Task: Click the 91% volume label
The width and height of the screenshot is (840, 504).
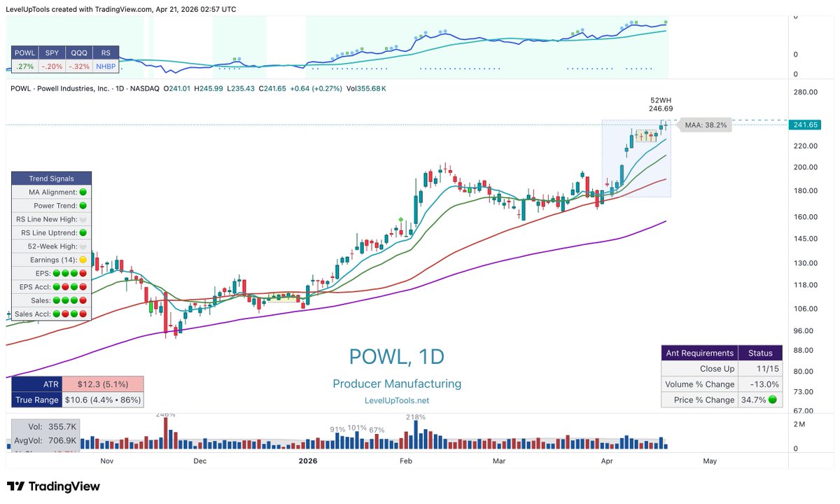Action: tap(338, 429)
